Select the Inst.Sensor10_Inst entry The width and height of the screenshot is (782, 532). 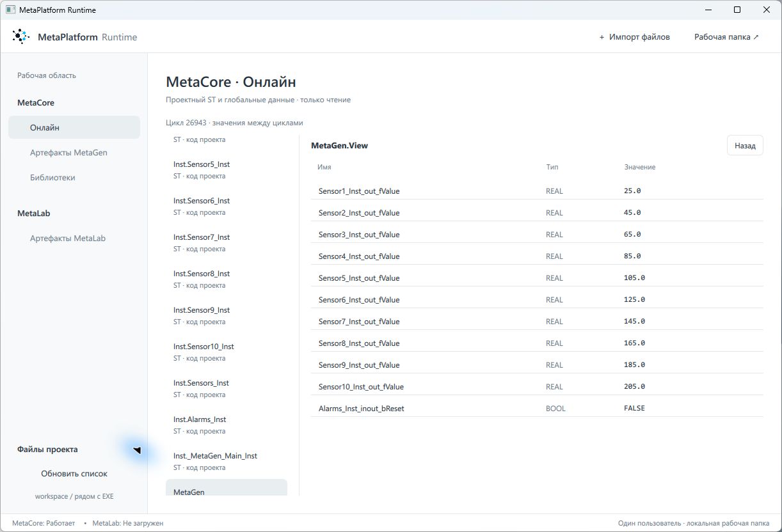[227, 352]
